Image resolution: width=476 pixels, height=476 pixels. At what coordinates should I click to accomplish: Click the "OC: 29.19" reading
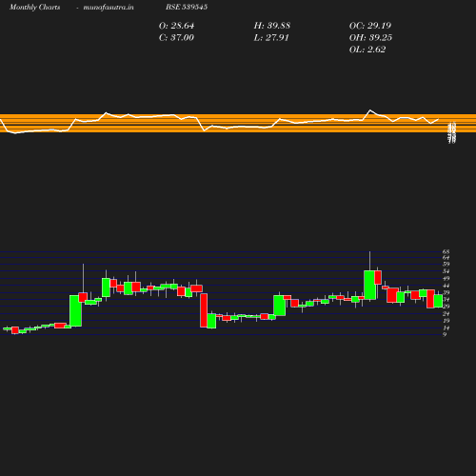click(x=370, y=26)
